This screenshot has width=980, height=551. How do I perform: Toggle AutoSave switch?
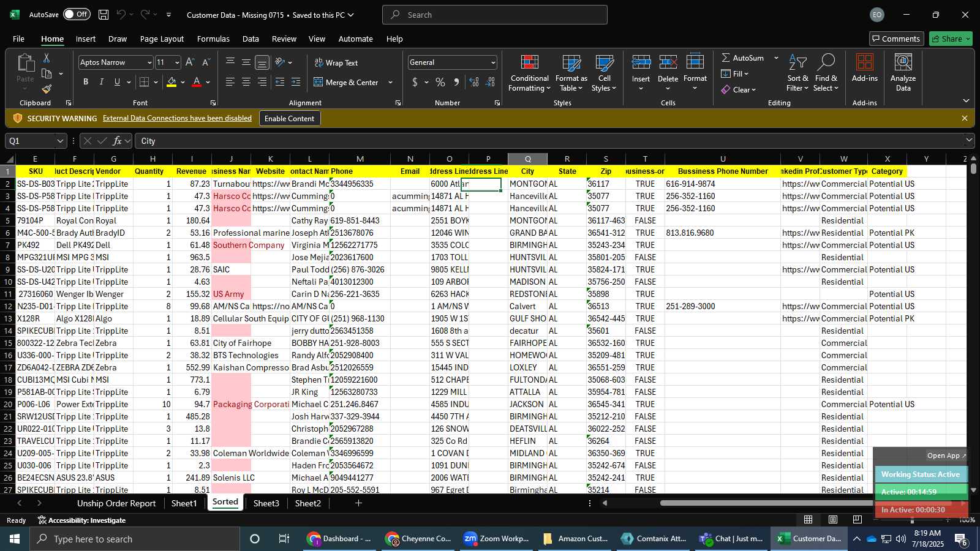(x=77, y=15)
